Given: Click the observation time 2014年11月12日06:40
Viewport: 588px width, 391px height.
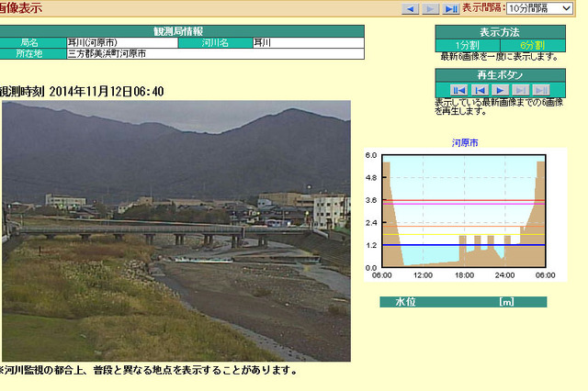Looking at the screenshot, I should click(x=107, y=92).
